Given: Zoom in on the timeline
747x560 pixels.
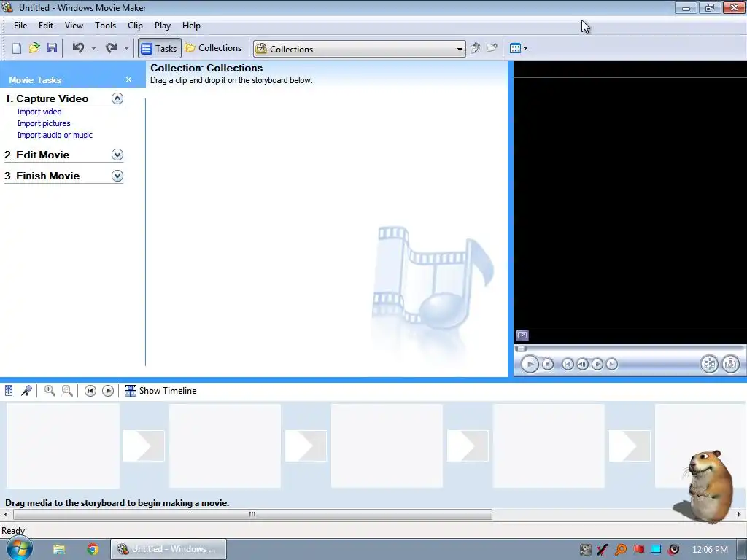Looking at the screenshot, I should pyautogui.click(x=50, y=391).
